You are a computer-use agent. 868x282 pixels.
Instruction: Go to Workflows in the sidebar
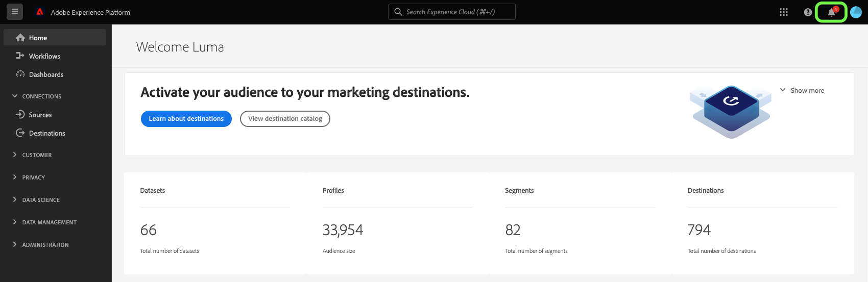(44, 56)
